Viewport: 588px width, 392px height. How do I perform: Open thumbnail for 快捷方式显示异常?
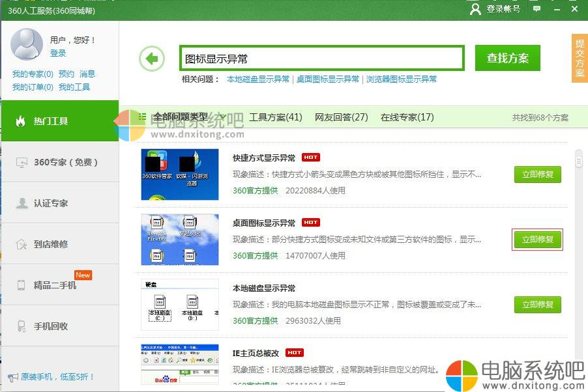tap(180, 175)
